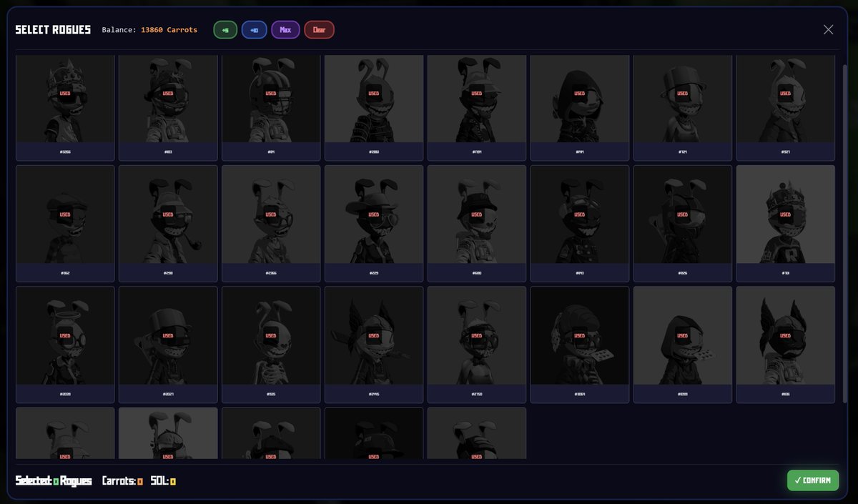
Task: Select the bucket hat rogue card
Action: pyautogui.click(x=477, y=224)
